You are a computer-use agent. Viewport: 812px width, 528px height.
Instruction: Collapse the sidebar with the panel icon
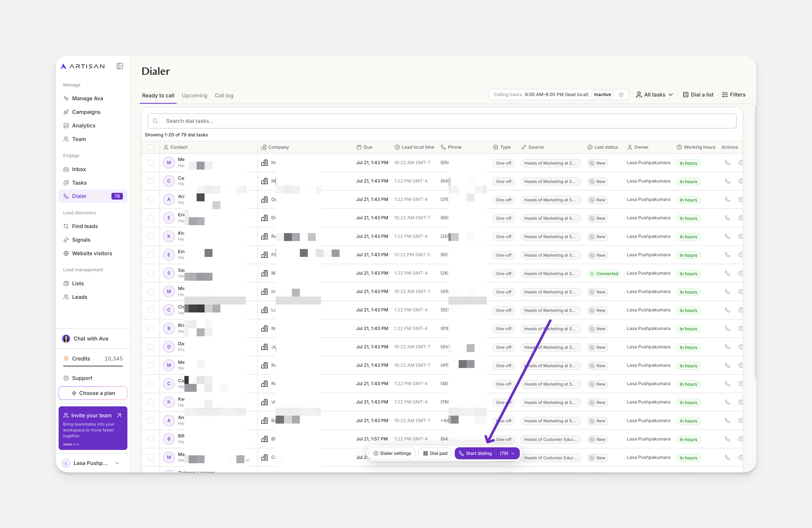pyautogui.click(x=120, y=66)
